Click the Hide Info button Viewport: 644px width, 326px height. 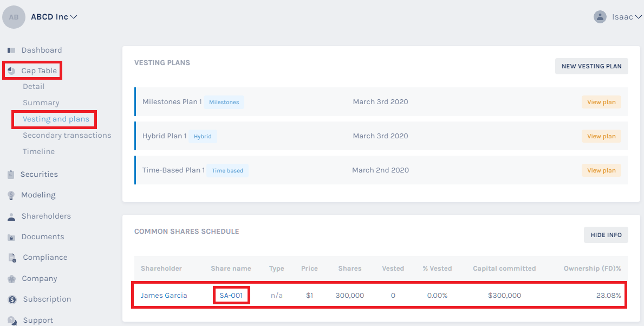tap(606, 235)
